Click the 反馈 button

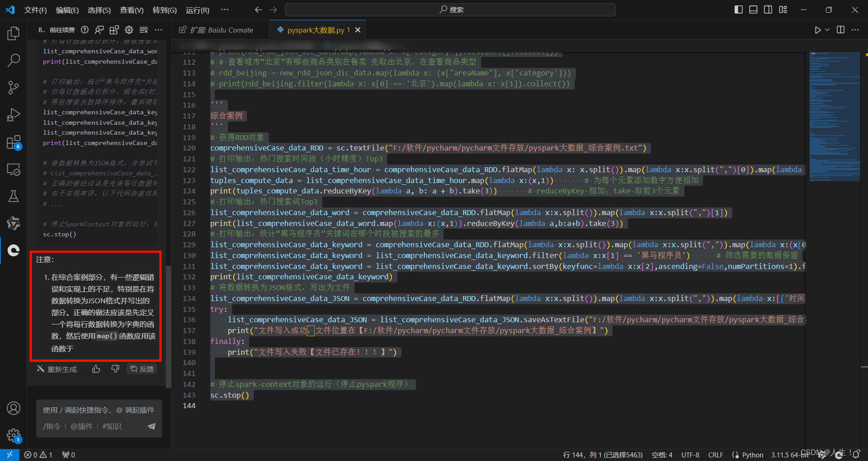(x=142, y=369)
